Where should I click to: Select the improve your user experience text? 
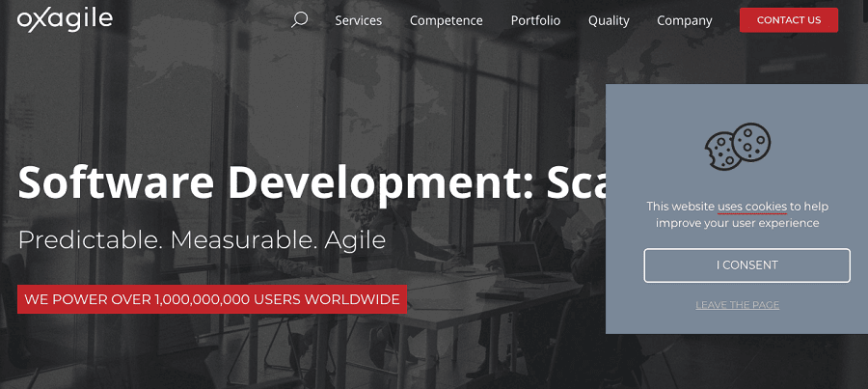coord(738,223)
